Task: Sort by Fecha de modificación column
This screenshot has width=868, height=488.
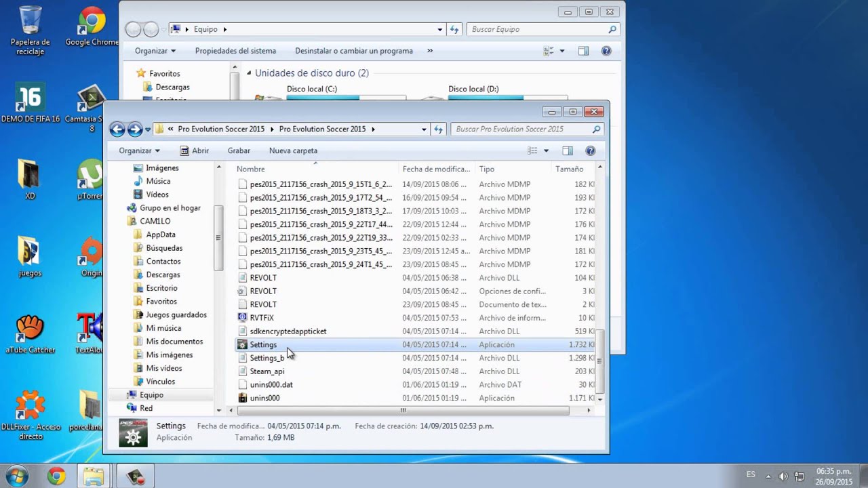Action: 437,169
